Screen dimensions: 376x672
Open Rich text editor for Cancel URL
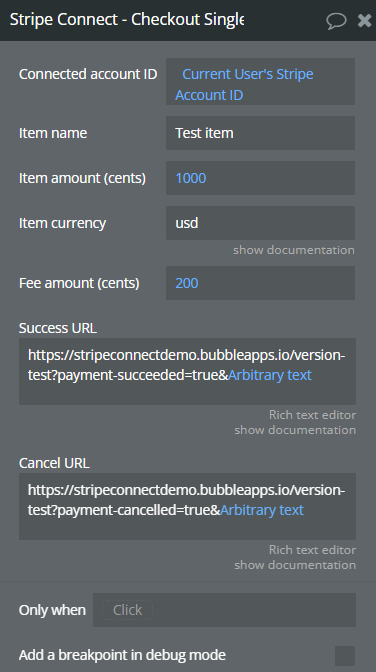point(312,550)
